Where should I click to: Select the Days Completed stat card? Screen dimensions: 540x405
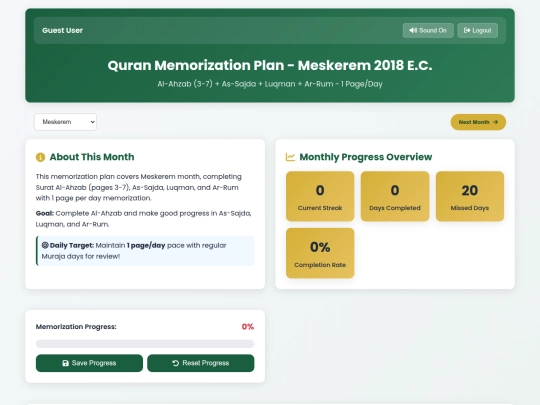click(395, 196)
